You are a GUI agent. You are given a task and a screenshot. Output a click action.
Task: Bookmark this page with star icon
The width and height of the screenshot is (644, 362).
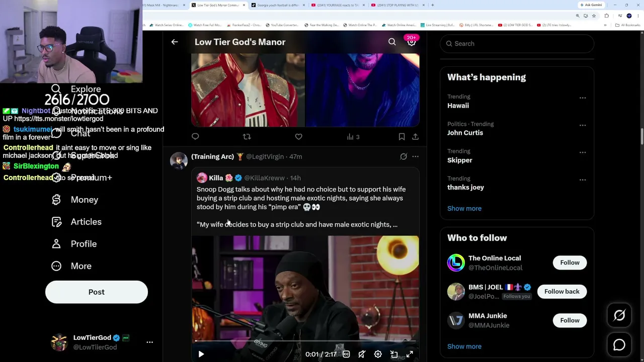click(x=593, y=16)
